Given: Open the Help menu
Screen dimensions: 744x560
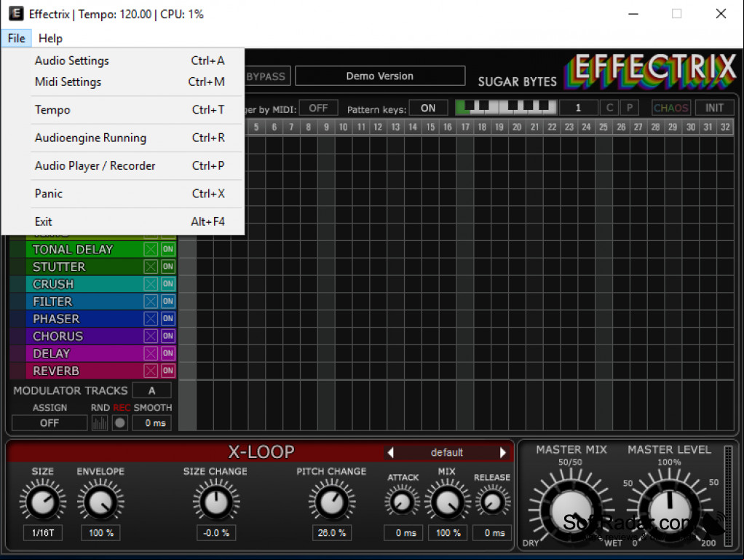Looking at the screenshot, I should [50, 39].
